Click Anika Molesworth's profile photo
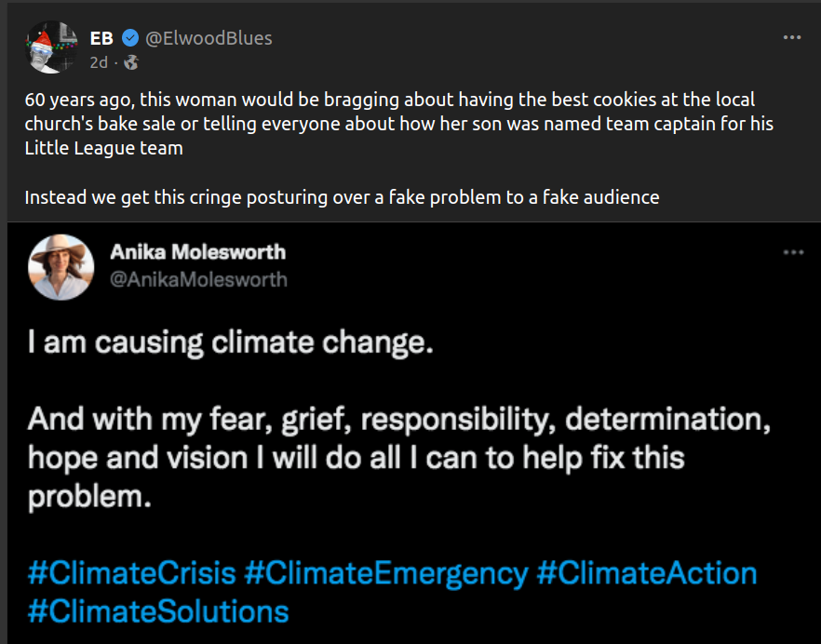The width and height of the screenshot is (821, 644). [61, 267]
